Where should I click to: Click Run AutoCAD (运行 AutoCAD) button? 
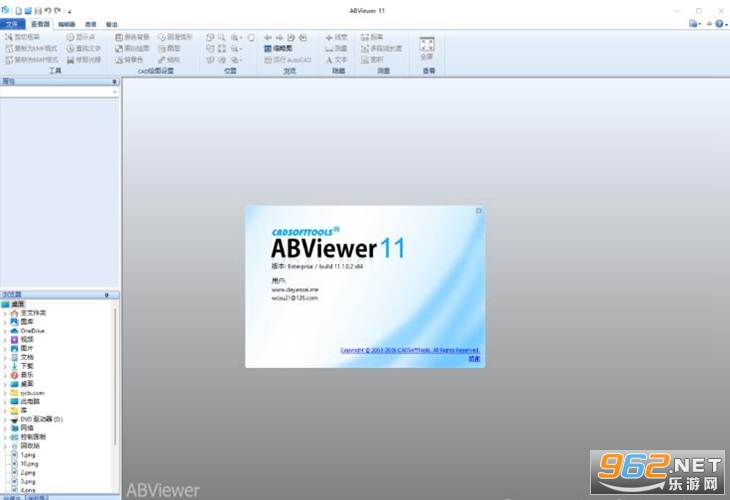pos(288,60)
